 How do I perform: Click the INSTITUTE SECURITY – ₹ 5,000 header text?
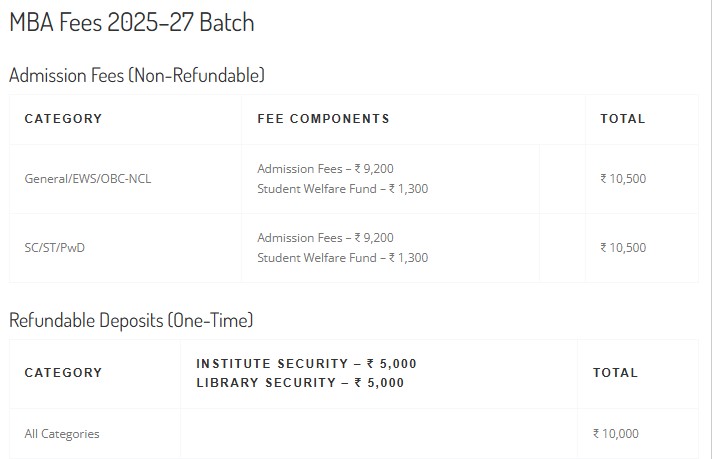tap(306, 364)
